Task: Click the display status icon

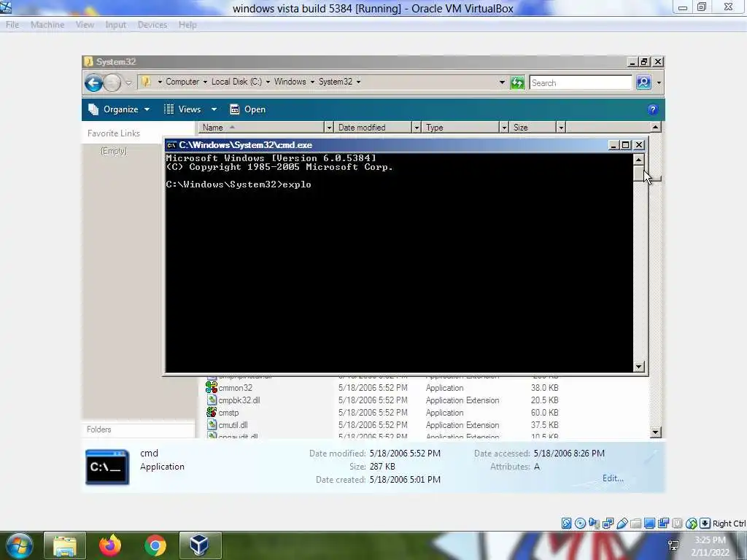Action: click(x=649, y=524)
